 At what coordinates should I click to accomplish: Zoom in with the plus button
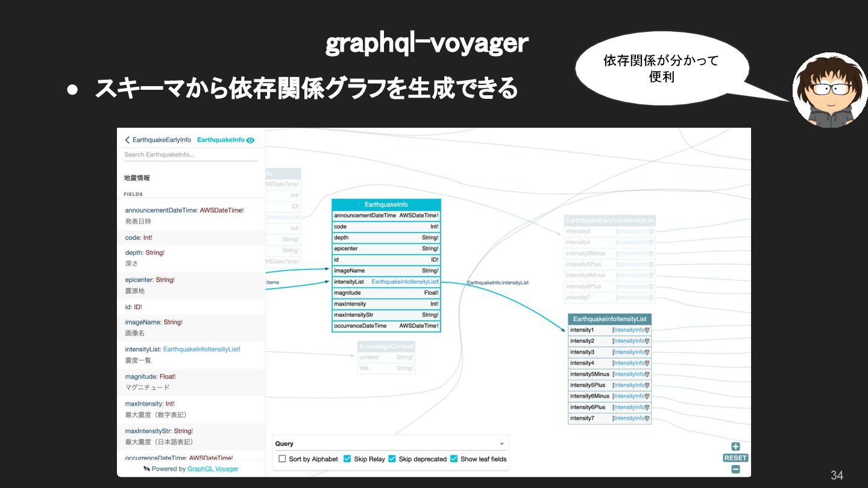tap(735, 447)
